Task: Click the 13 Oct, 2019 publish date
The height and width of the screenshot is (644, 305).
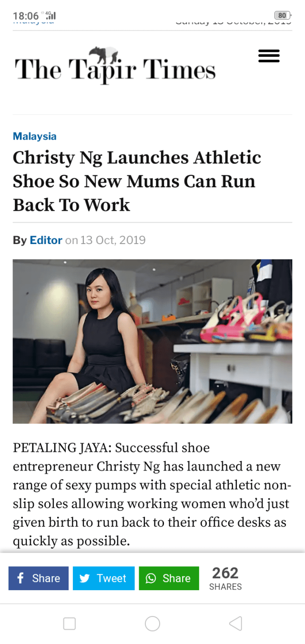Action: click(x=113, y=240)
